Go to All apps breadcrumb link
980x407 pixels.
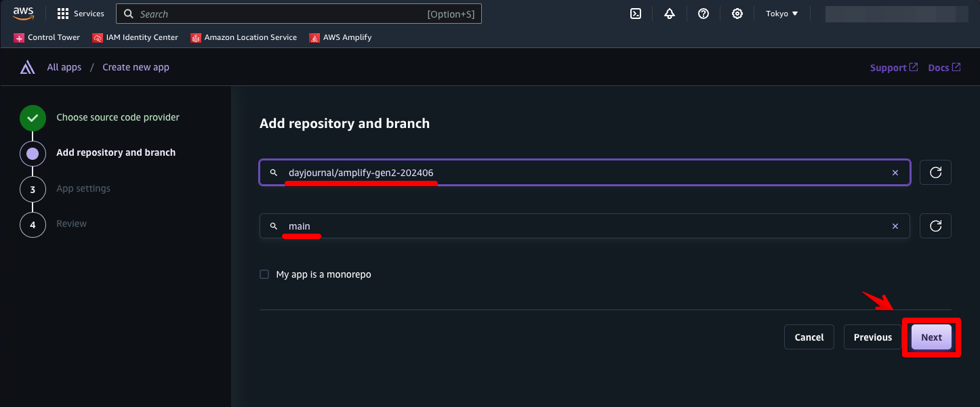click(x=64, y=67)
